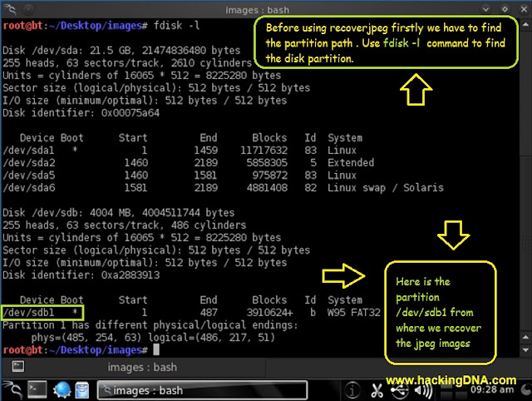Close the images : bash Konsole window
The height and width of the screenshot is (401, 532).
[x=524, y=9]
